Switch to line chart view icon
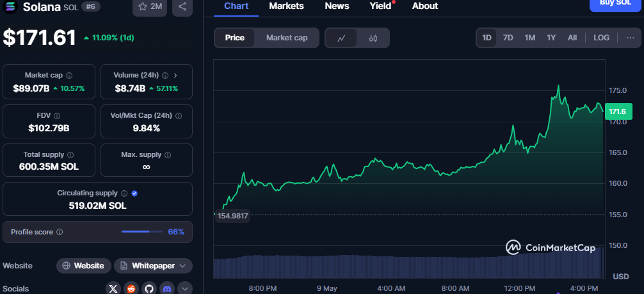The image size is (644, 294). (341, 38)
